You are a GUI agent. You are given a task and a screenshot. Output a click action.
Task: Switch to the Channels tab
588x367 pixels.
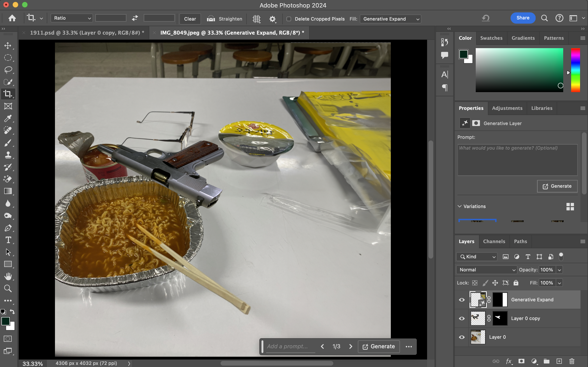494,241
